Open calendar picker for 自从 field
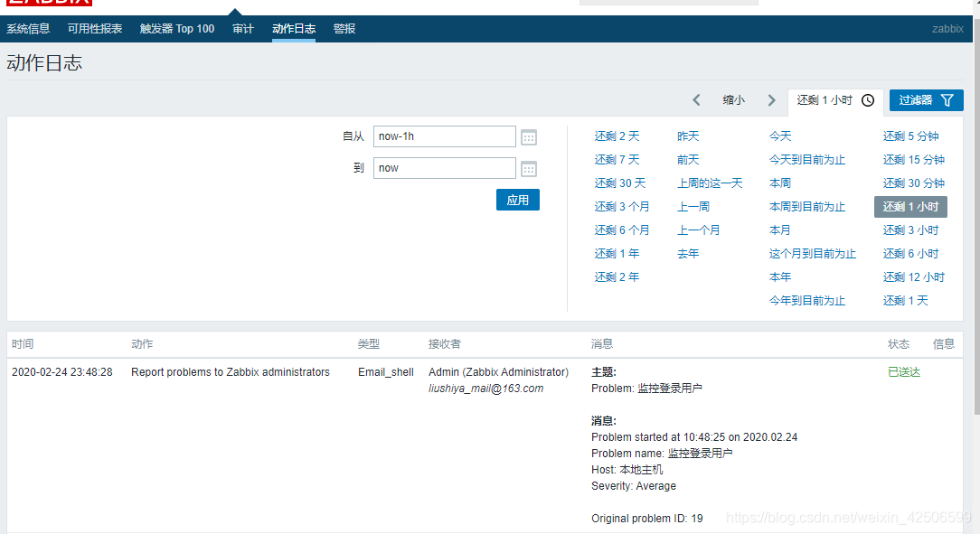The height and width of the screenshot is (534, 980). tap(529, 136)
